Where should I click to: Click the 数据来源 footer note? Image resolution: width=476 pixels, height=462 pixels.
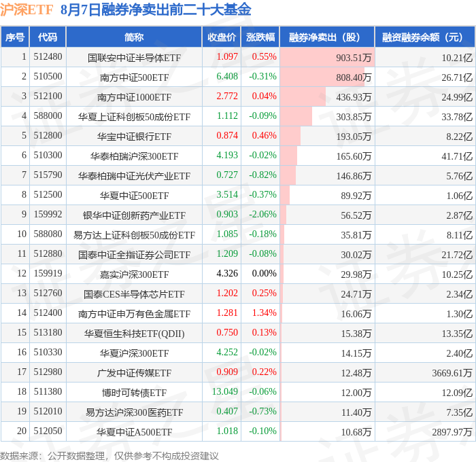[x=109, y=456]
